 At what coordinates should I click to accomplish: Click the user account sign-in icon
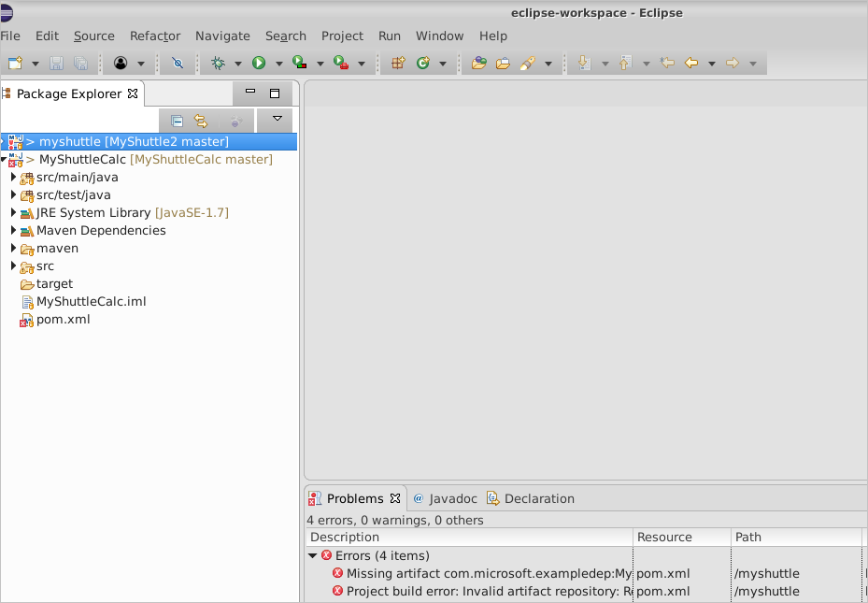click(121, 63)
